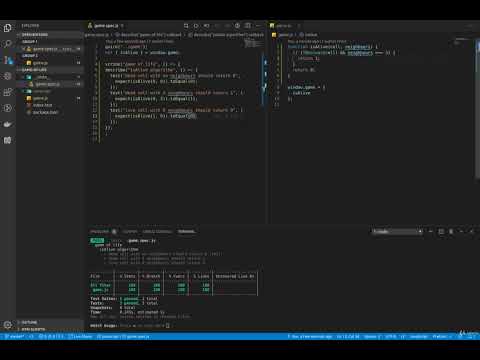Expand the NPM Scripts section in sidebar
The image size is (480, 360).
(x=50, y=329)
